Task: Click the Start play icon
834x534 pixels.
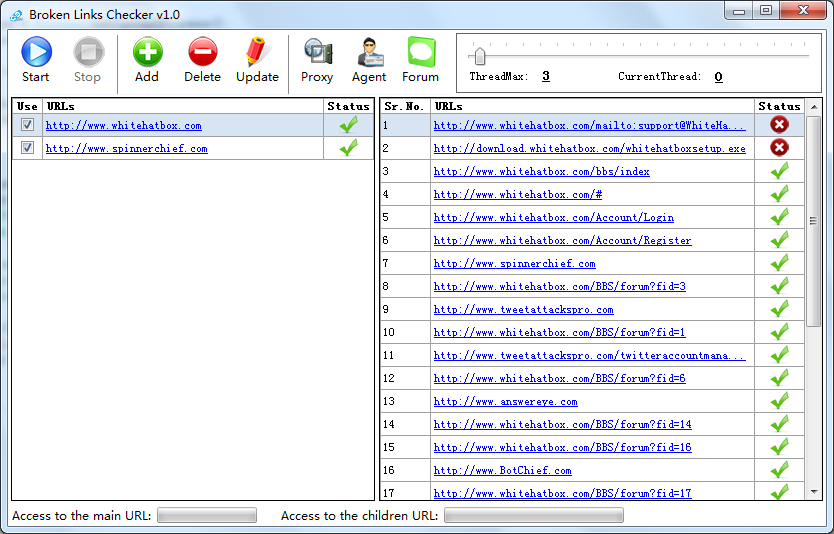Action: [x=36, y=52]
